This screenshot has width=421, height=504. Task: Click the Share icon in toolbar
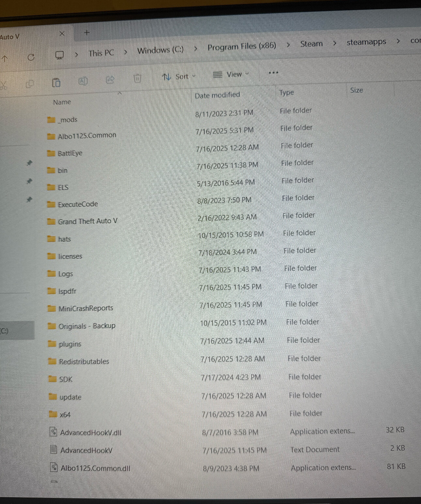click(110, 79)
